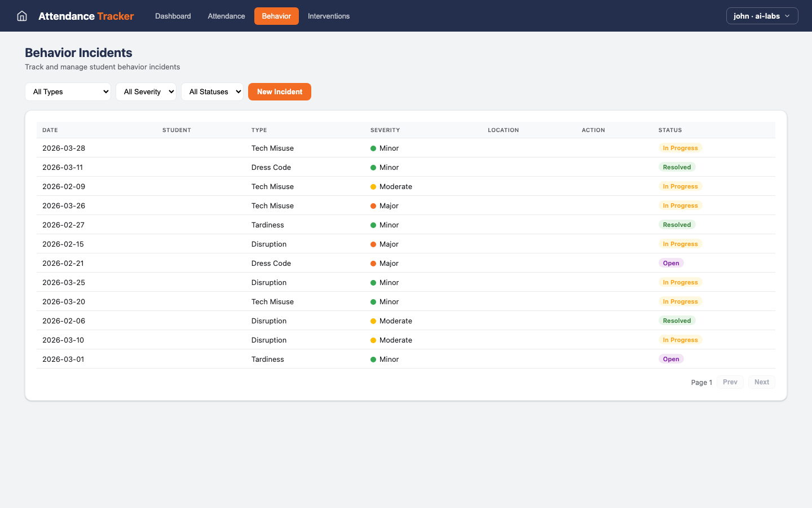812x508 pixels.
Task: Expand the john · ai-labs account menu
Action: point(762,16)
